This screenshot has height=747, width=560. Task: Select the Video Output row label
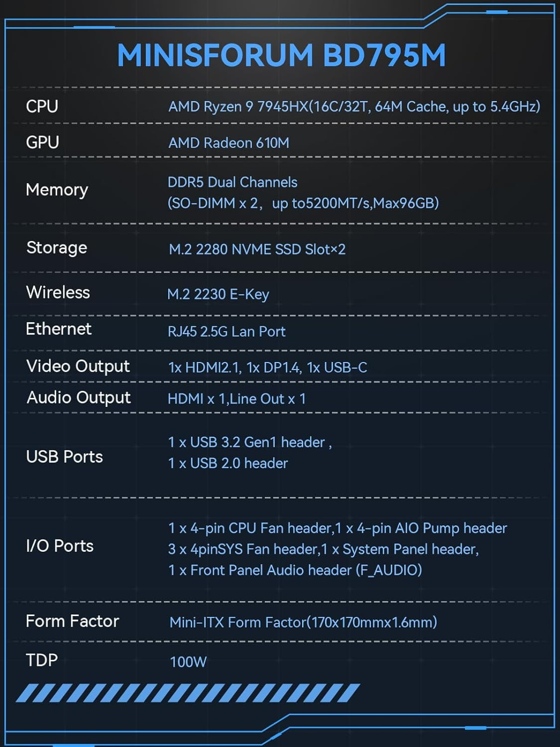78,367
